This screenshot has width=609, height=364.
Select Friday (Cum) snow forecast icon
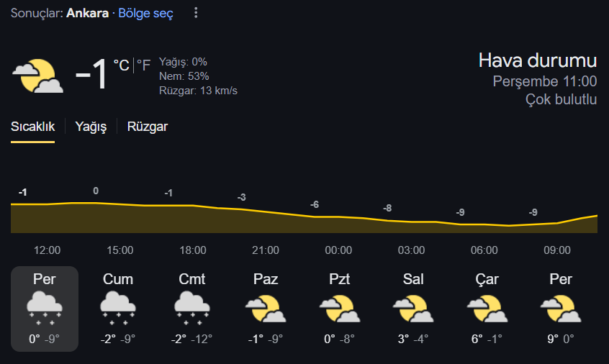tap(117, 308)
